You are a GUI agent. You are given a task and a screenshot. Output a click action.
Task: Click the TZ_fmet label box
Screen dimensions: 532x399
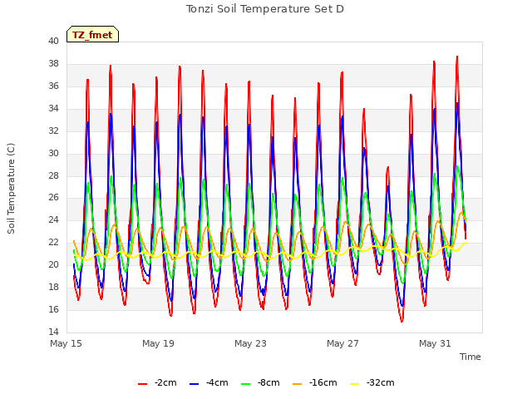(x=92, y=34)
